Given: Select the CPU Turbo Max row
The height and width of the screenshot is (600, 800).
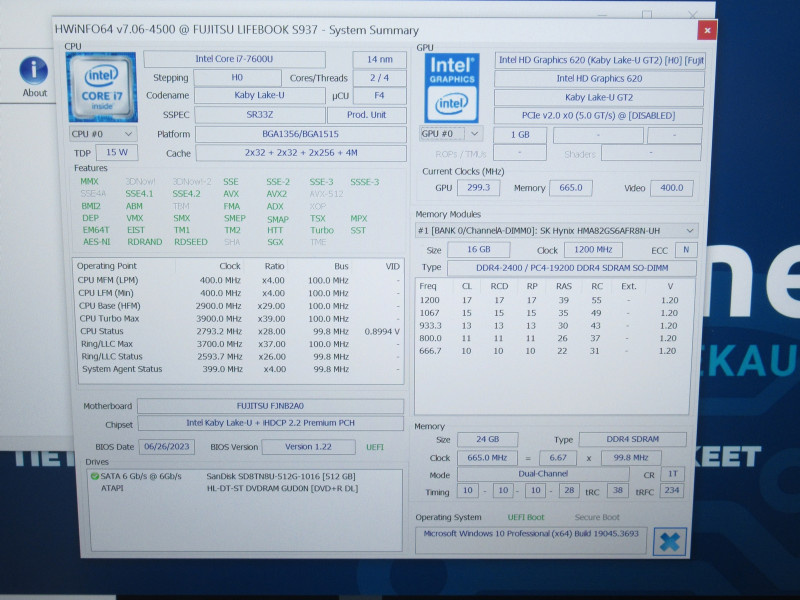Looking at the screenshot, I should pos(239,318).
